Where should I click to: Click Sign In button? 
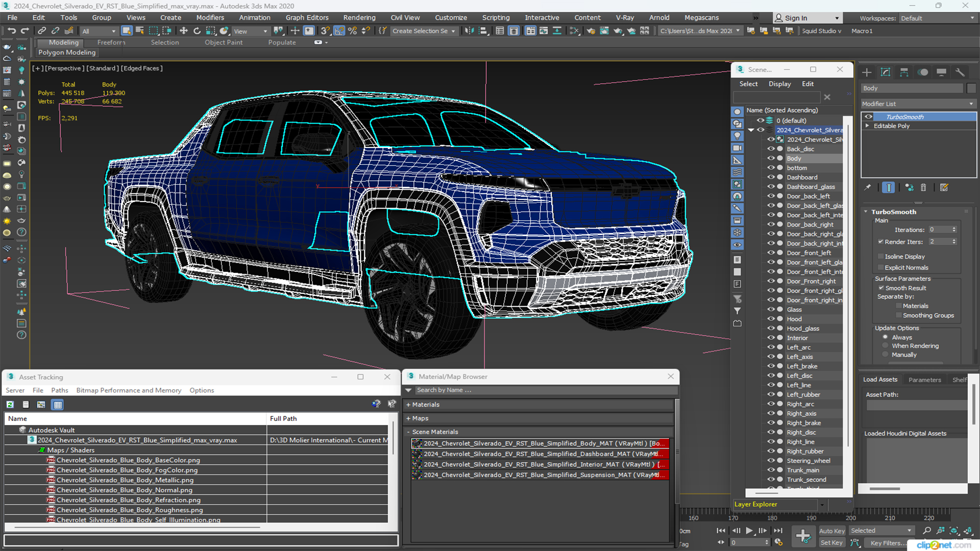[x=807, y=18]
